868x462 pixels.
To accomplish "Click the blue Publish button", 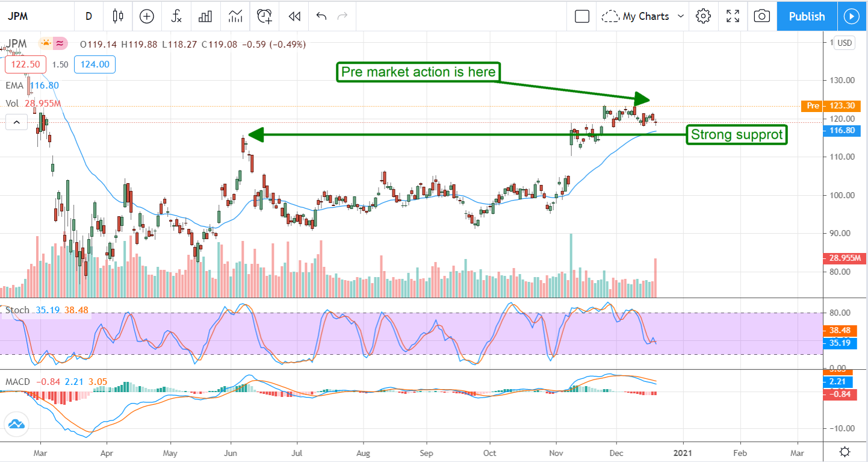I will [x=807, y=16].
